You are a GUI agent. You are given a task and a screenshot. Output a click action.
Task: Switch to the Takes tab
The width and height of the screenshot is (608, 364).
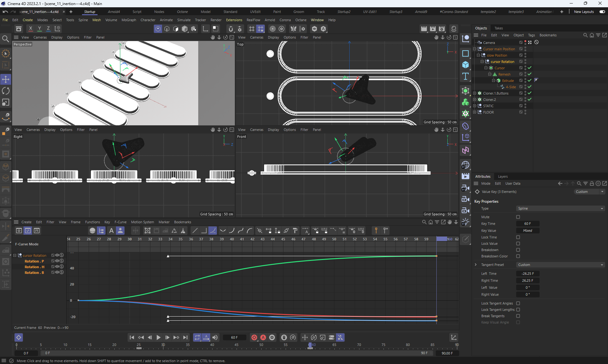pyautogui.click(x=498, y=28)
